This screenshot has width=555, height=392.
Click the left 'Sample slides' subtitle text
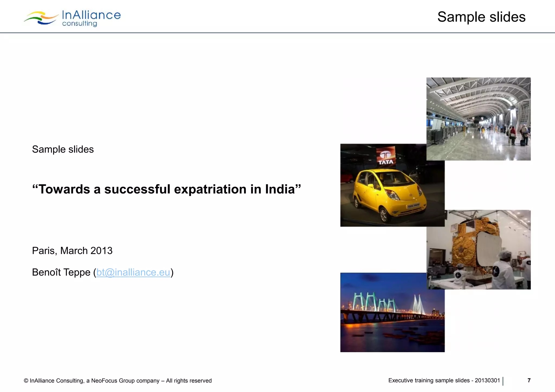(x=63, y=149)
